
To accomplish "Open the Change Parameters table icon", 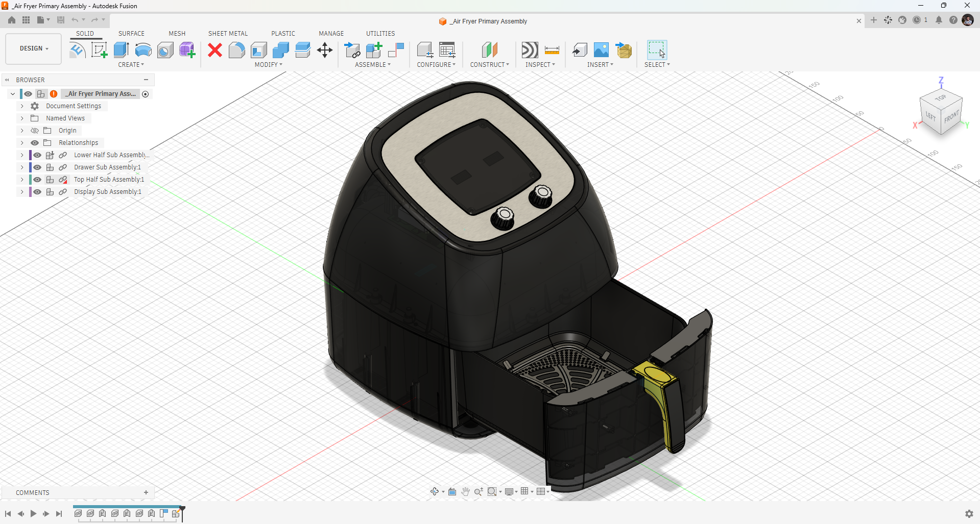I will click(447, 50).
